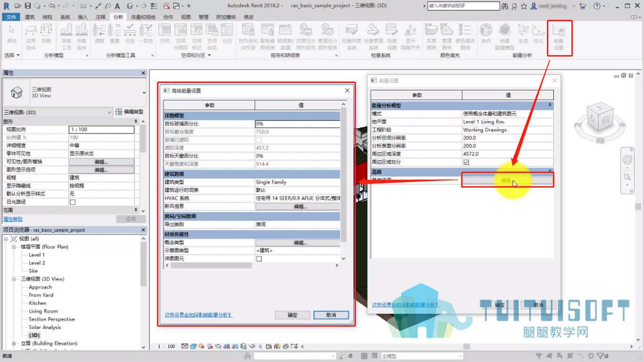Click the 编辑... button for 其他选项 in Energy Settings
Screen dimensions: 644x362
pos(507,180)
